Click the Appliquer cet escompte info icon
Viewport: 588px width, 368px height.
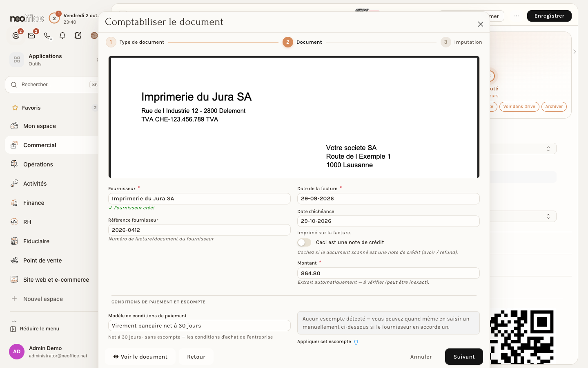[356, 342]
